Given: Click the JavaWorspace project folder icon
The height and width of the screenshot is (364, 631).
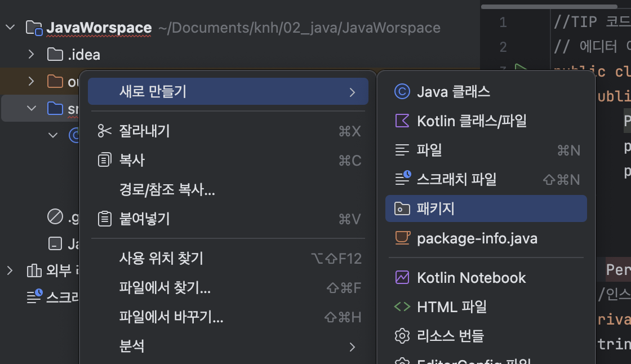Looking at the screenshot, I should (x=34, y=28).
